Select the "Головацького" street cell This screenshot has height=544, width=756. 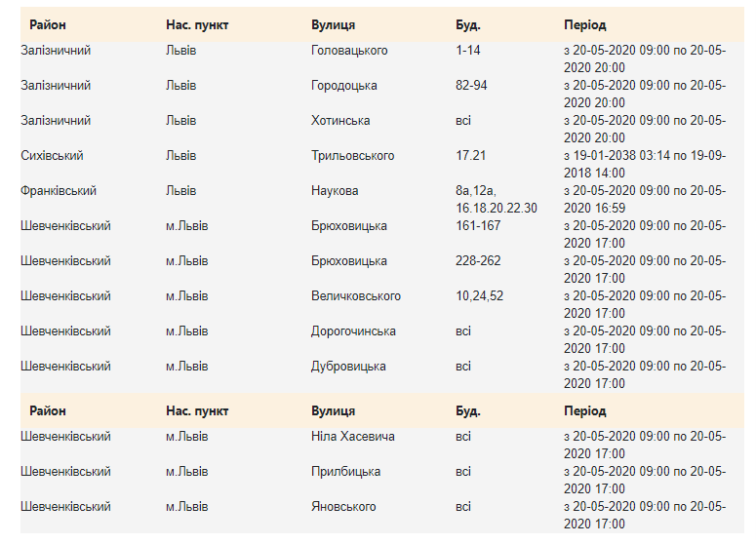coord(349,51)
